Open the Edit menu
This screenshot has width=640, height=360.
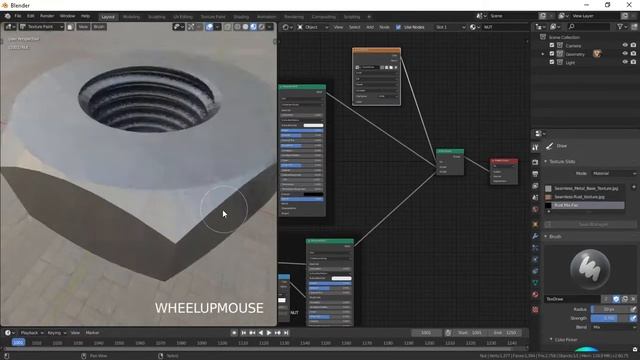(31, 16)
